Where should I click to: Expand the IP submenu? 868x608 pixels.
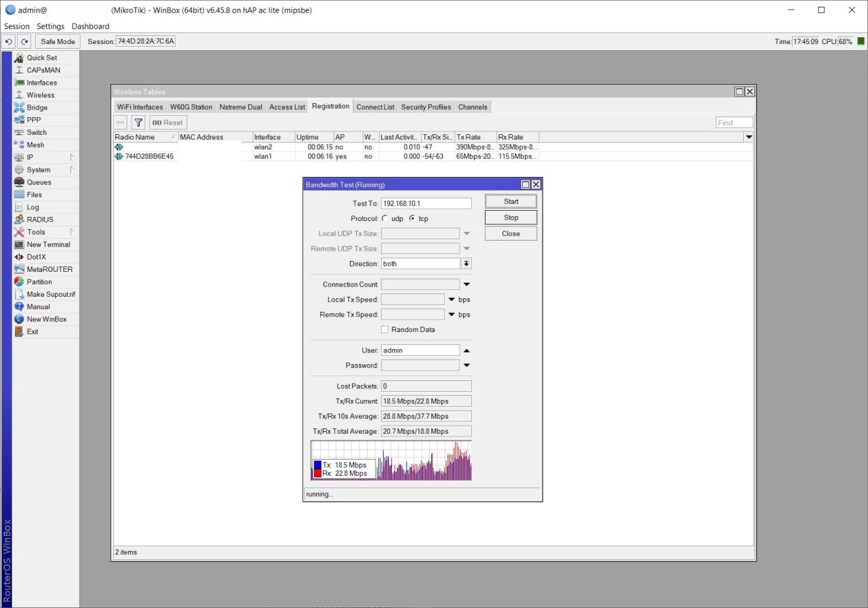click(72, 157)
